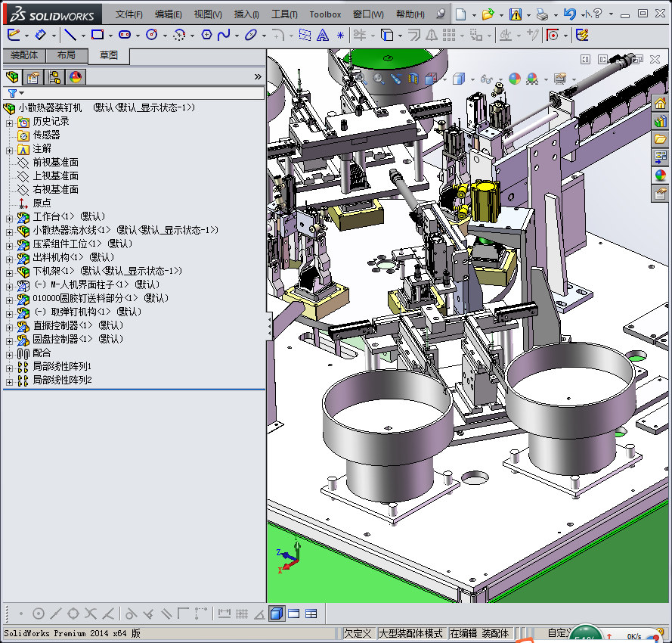Select the Rectangle sketch tool

click(98, 35)
